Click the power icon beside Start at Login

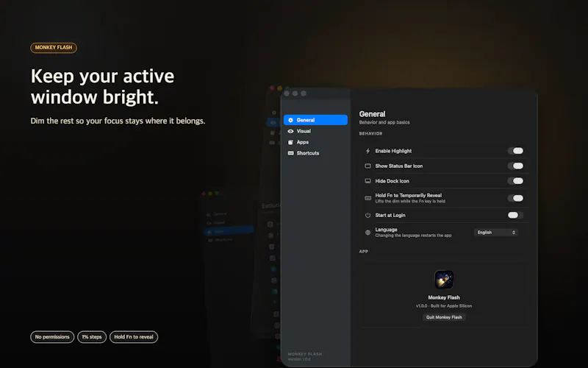click(368, 215)
